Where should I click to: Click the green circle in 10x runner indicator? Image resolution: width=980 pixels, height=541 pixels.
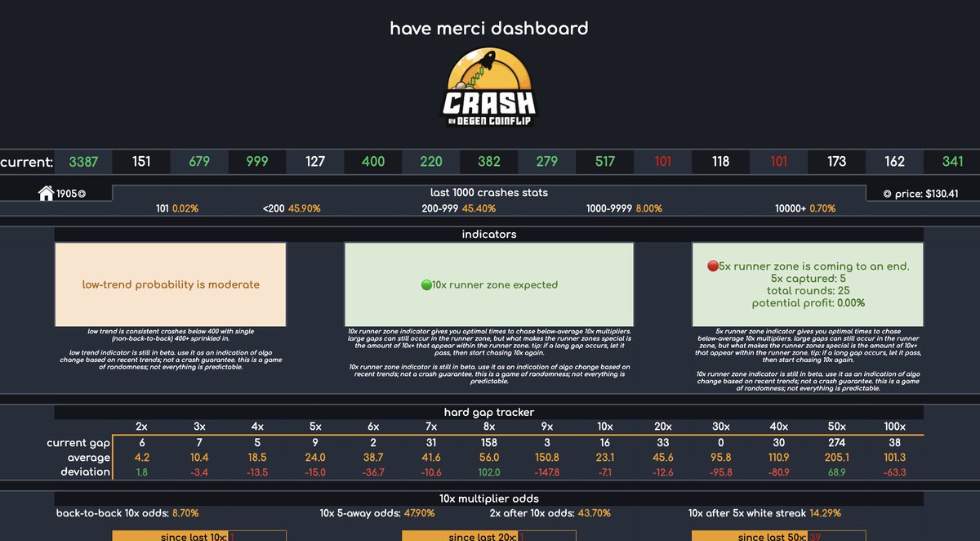425,285
